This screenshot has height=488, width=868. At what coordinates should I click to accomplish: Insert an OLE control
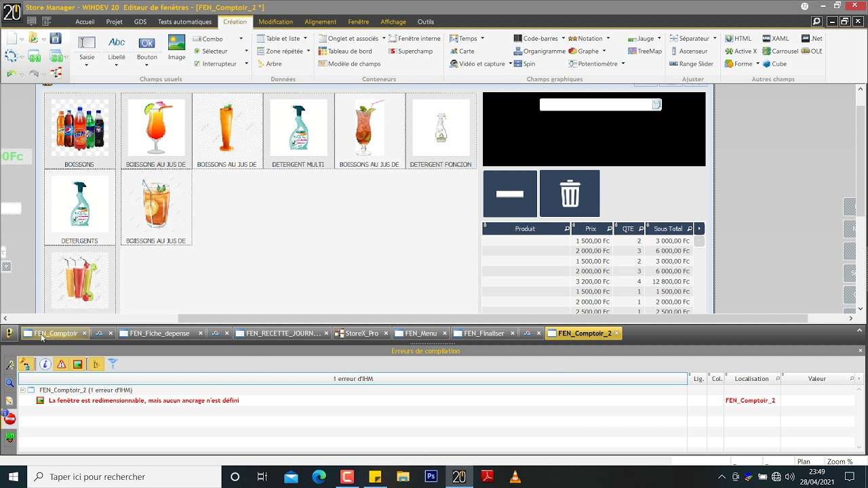tap(812, 51)
